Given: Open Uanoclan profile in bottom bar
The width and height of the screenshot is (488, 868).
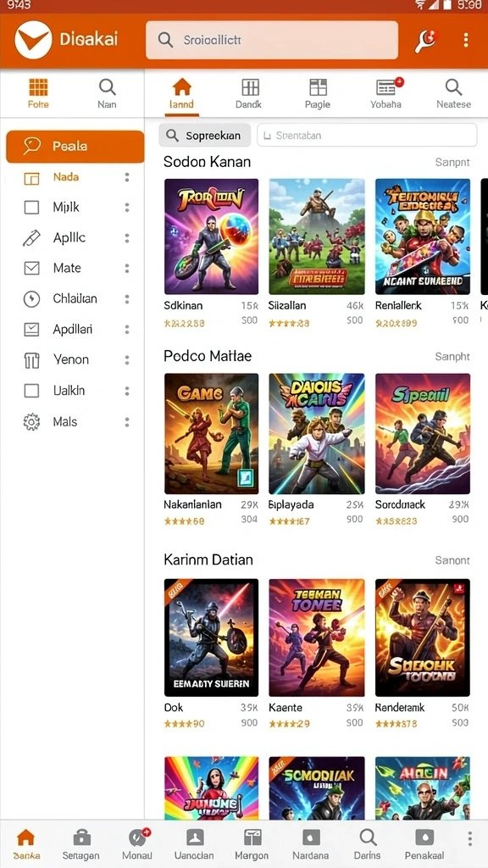Looking at the screenshot, I should click(194, 844).
